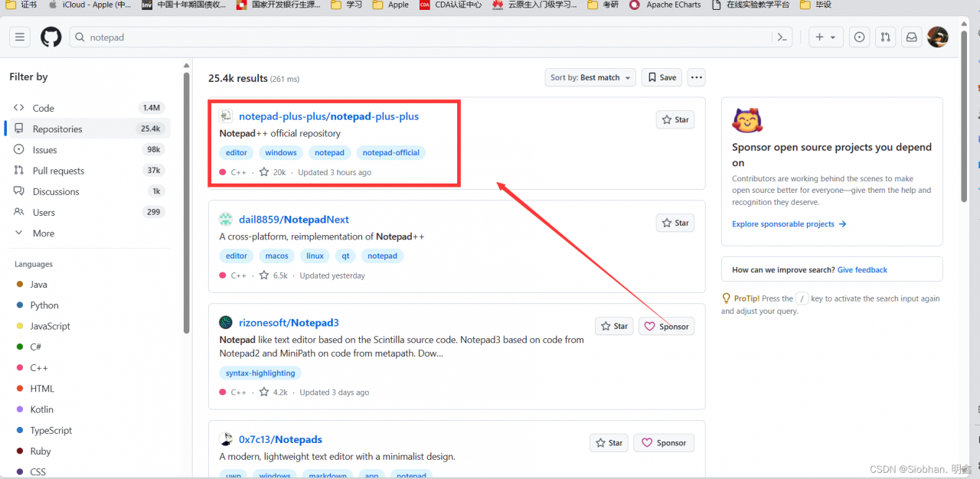Click the Give feedback link
The image size is (980, 479).
point(862,270)
